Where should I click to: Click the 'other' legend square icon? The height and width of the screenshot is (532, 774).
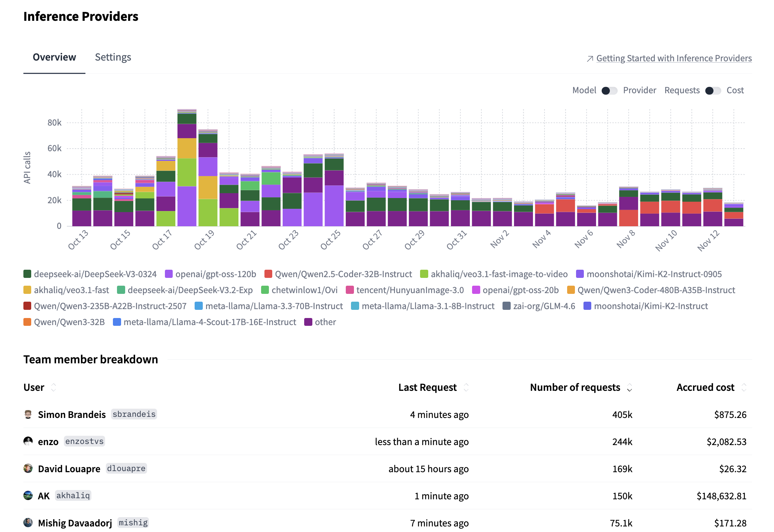click(308, 322)
